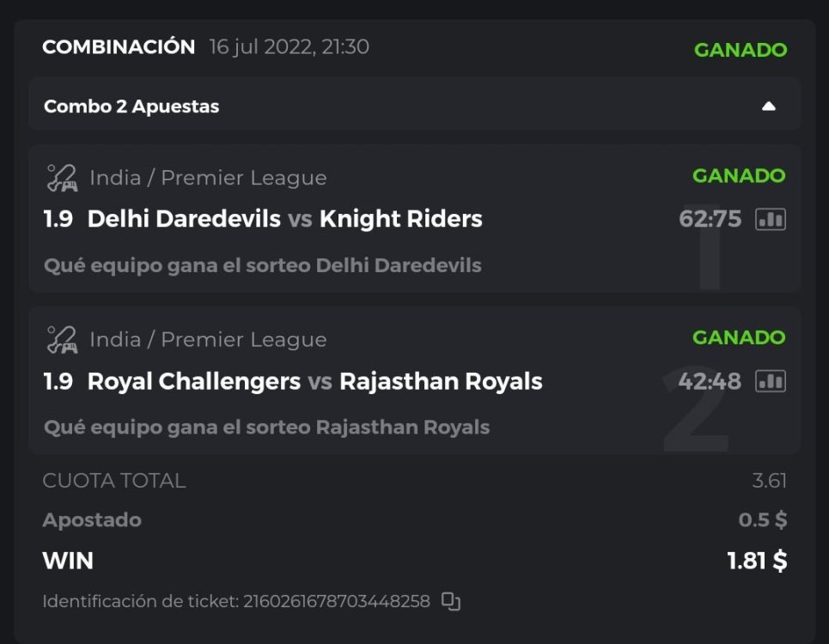Click the Combo 2 Apuestas header
Viewport: 829px width, 644px height.
coord(131,106)
